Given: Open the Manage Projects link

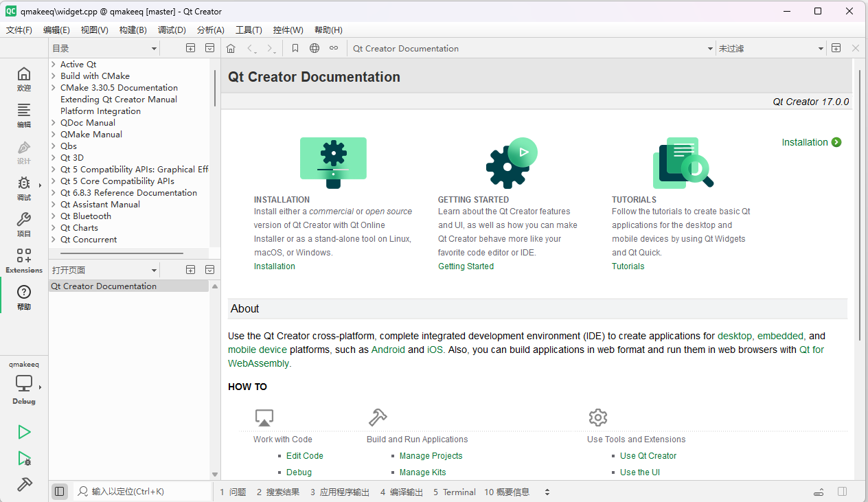Looking at the screenshot, I should click(431, 456).
